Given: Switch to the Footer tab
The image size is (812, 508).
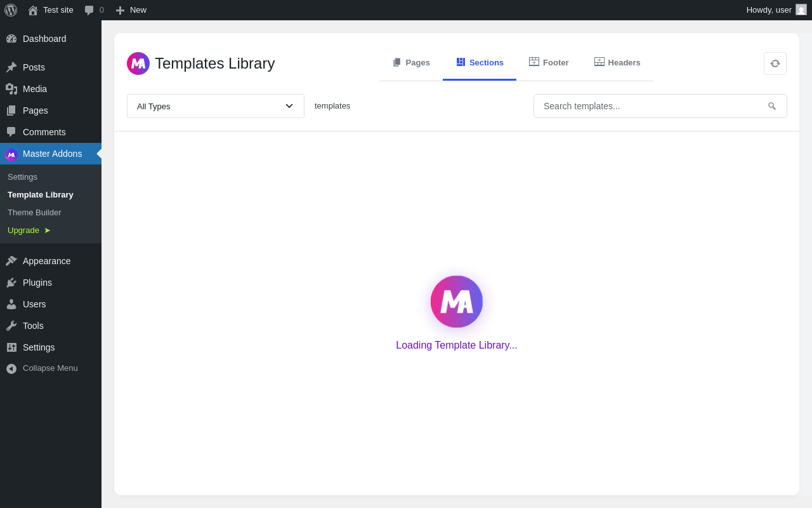Looking at the screenshot, I should tap(549, 63).
